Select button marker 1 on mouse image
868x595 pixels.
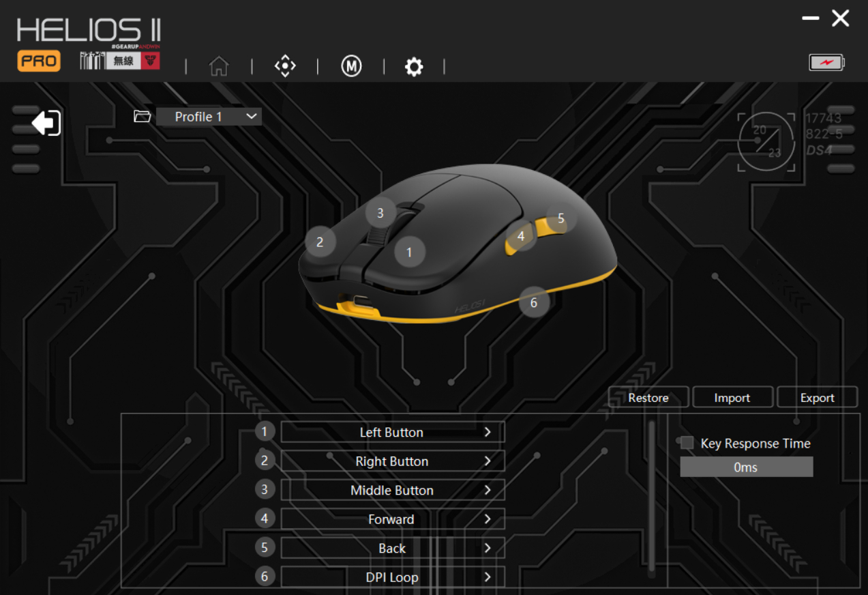coord(409,252)
